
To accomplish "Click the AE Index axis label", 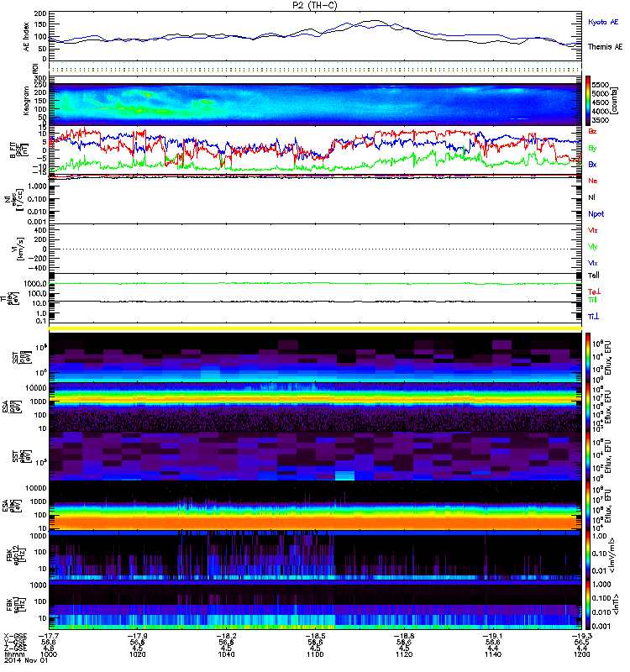I will 27,37.
